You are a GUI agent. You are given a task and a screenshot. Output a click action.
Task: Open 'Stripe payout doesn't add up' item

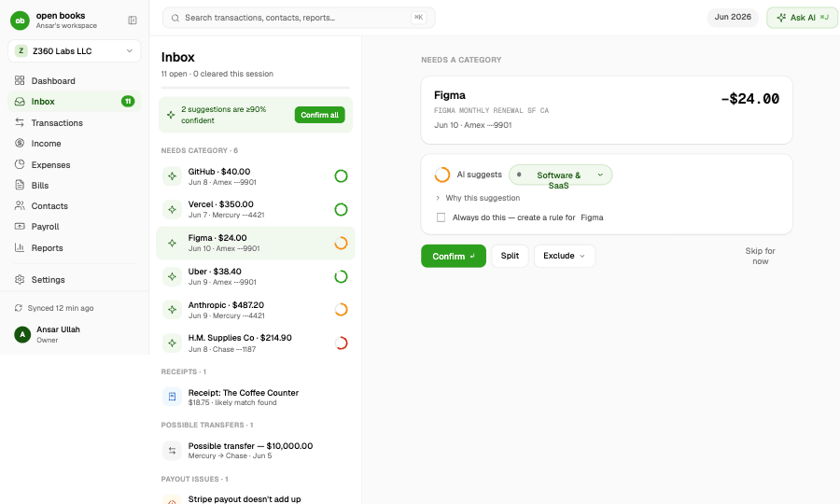[256, 497]
